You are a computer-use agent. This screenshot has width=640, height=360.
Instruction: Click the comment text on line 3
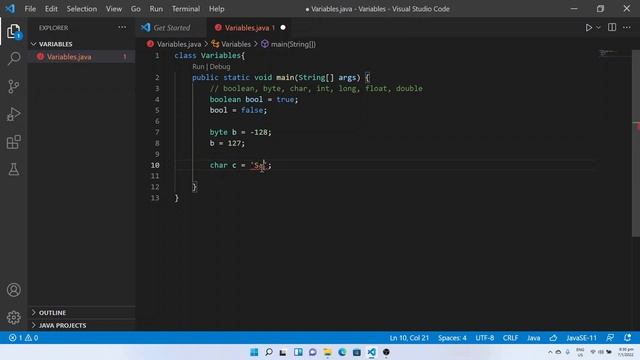pyautogui.click(x=316, y=88)
